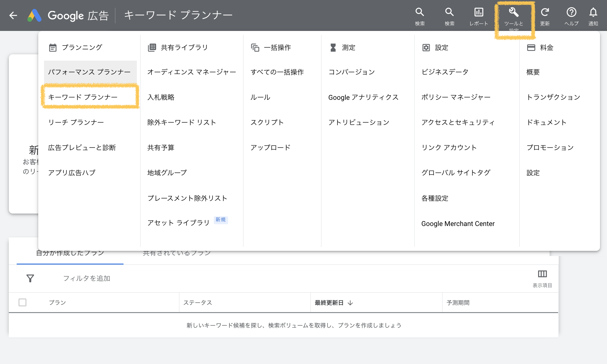
Task: Click the back arrow icon
Action: (13, 15)
